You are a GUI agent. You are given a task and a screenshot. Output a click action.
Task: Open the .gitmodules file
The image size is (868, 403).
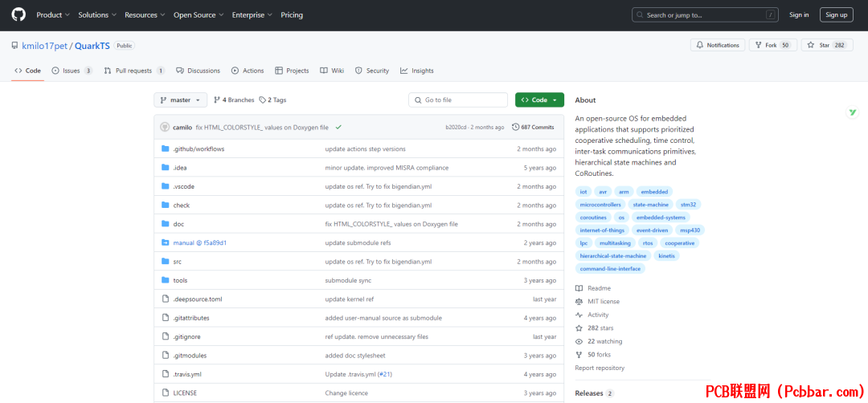tap(190, 356)
